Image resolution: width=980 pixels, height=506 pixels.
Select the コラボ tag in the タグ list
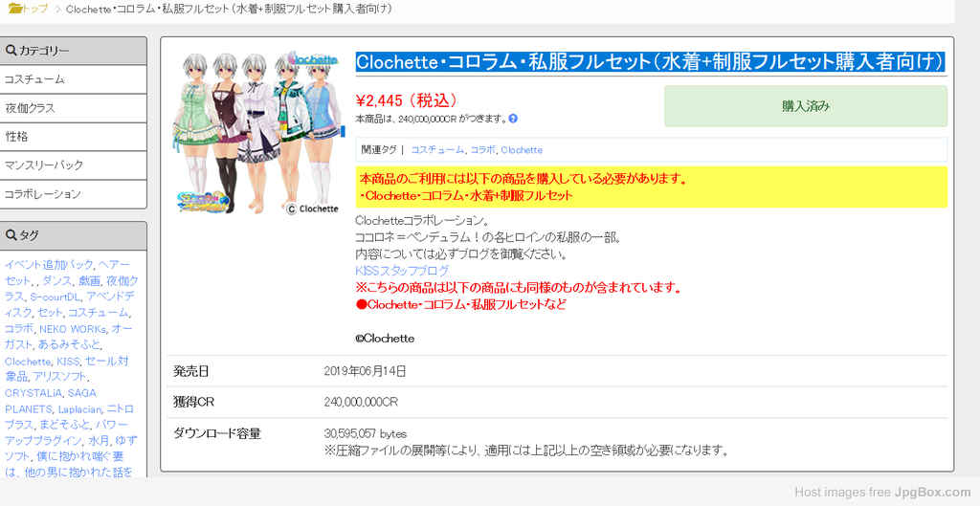pos(18,329)
